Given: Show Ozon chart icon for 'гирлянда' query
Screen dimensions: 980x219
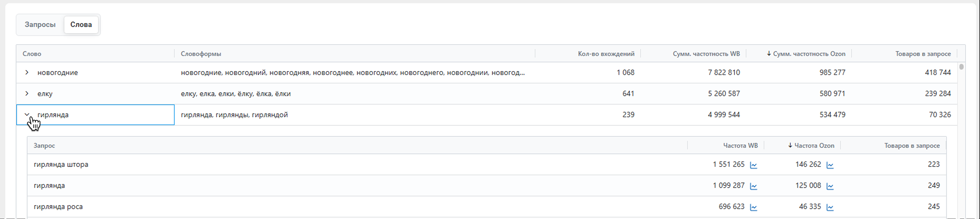Looking at the screenshot, I should click(830, 186).
